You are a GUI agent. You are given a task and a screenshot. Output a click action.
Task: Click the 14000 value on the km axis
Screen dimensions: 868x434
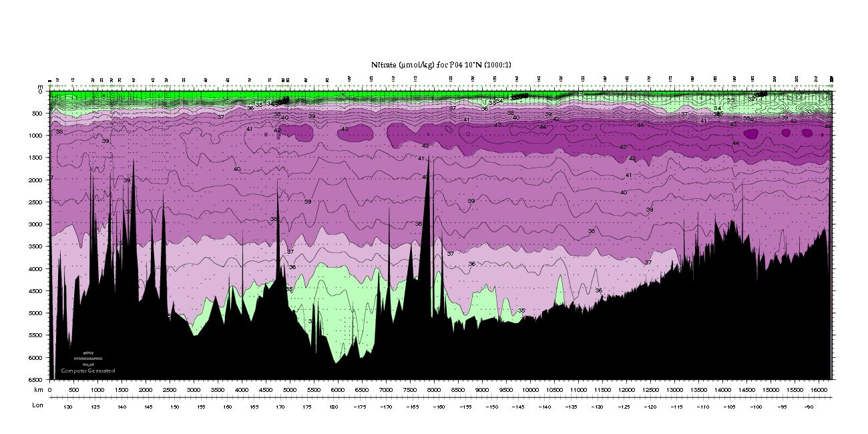click(x=723, y=389)
